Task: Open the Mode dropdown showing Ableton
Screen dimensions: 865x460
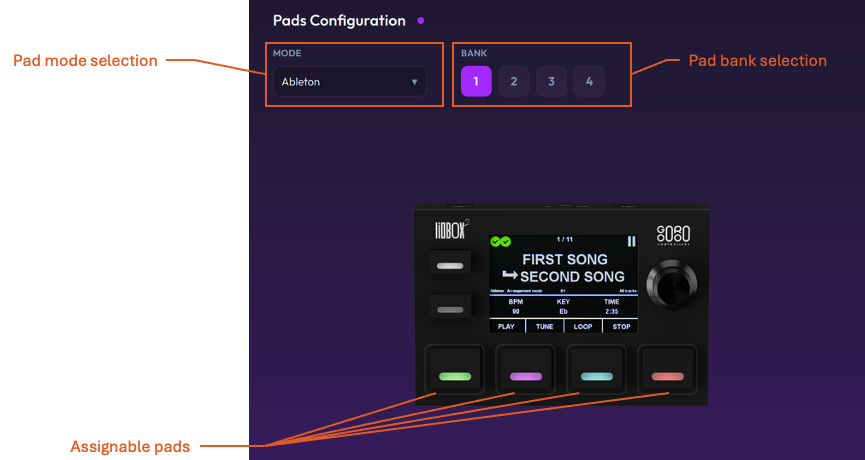Action: 350,82
